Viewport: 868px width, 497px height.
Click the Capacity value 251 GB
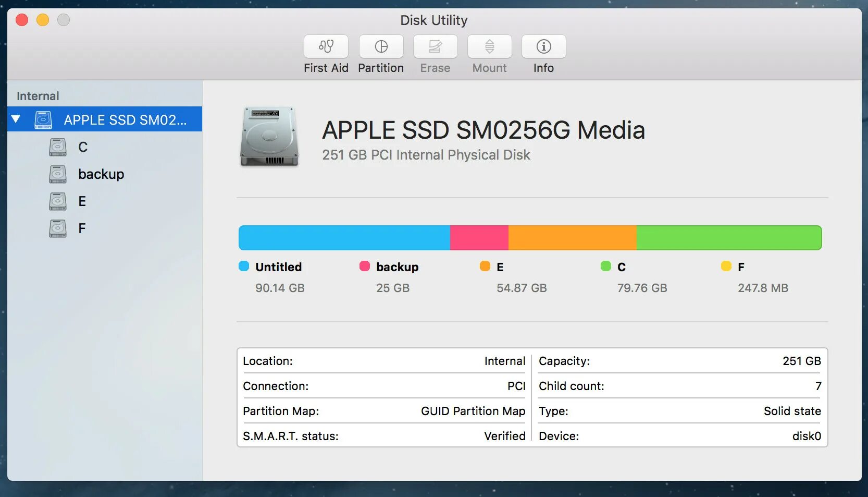click(802, 361)
